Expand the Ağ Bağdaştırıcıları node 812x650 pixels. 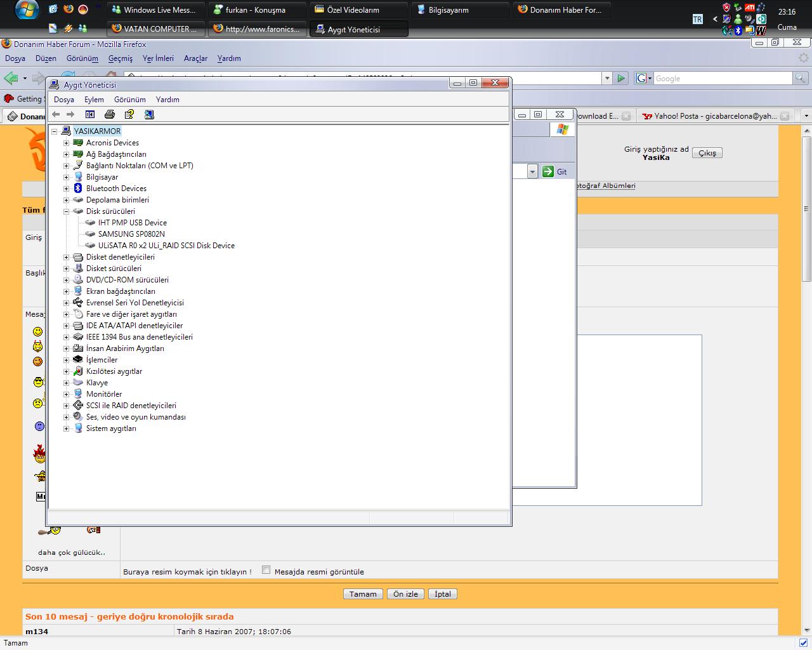pyautogui.click(x=66, y=154)
